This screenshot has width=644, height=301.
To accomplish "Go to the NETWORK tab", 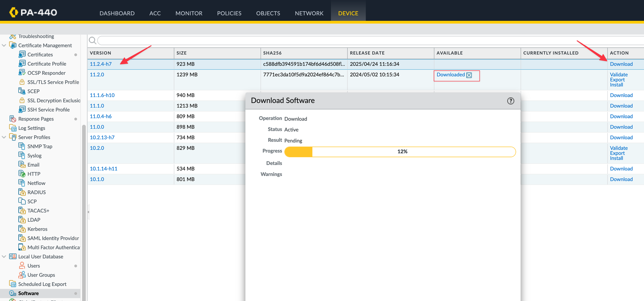I will [x=309, y=13].
